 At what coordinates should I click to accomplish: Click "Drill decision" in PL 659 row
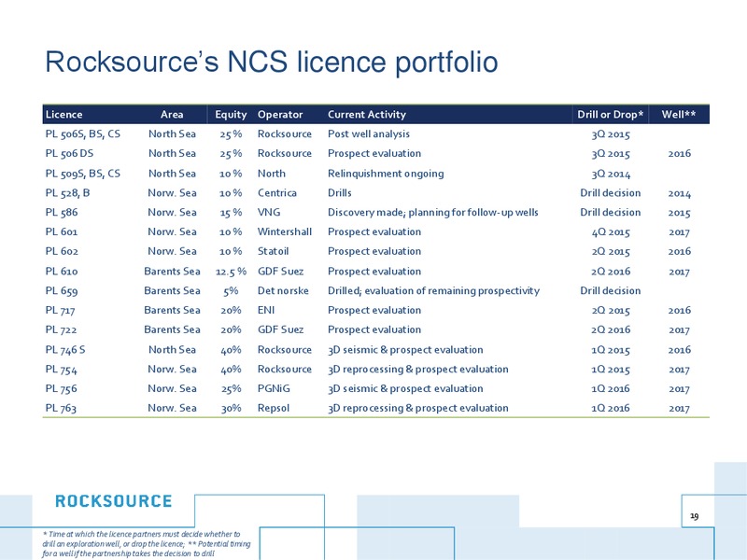(x=611, y=291)
